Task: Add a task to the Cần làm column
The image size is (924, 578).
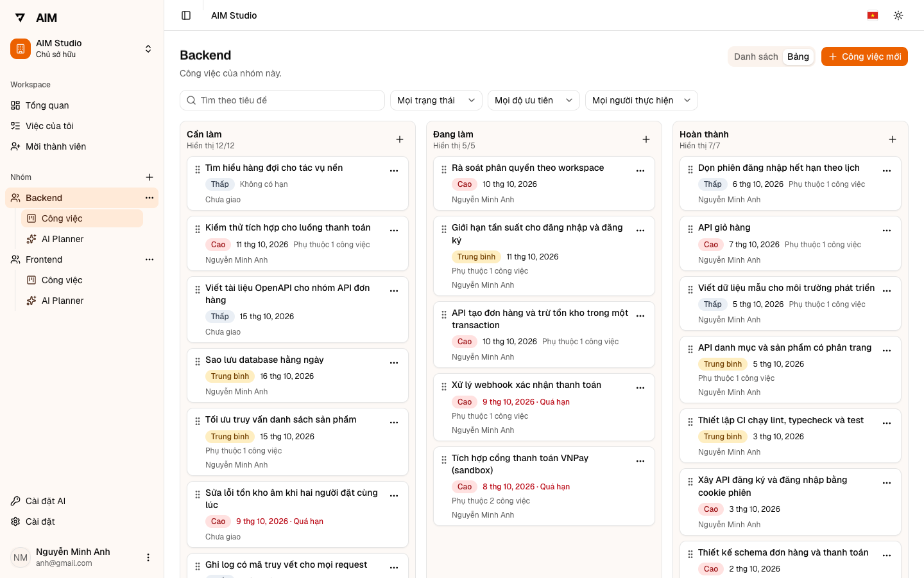Action: point(400,139)
